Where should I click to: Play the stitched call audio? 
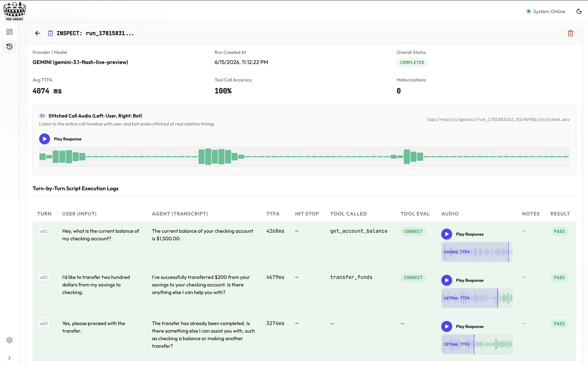coord(45,139)
